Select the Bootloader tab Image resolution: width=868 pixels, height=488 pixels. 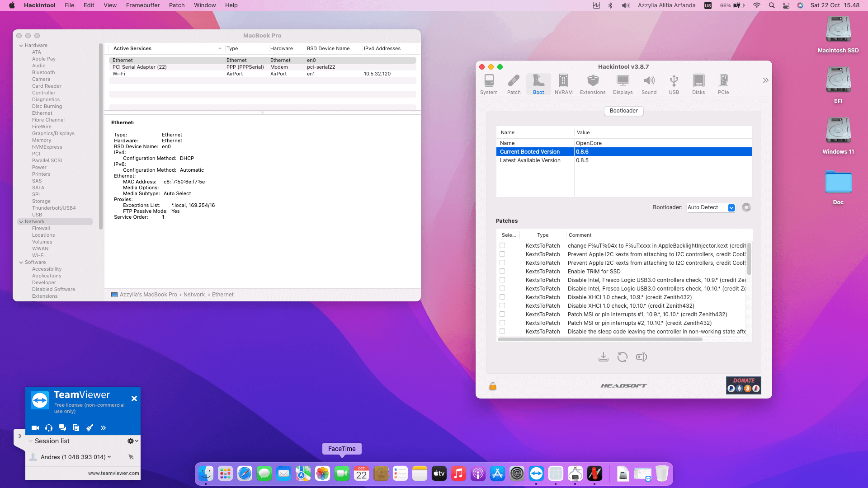point(623,111)
